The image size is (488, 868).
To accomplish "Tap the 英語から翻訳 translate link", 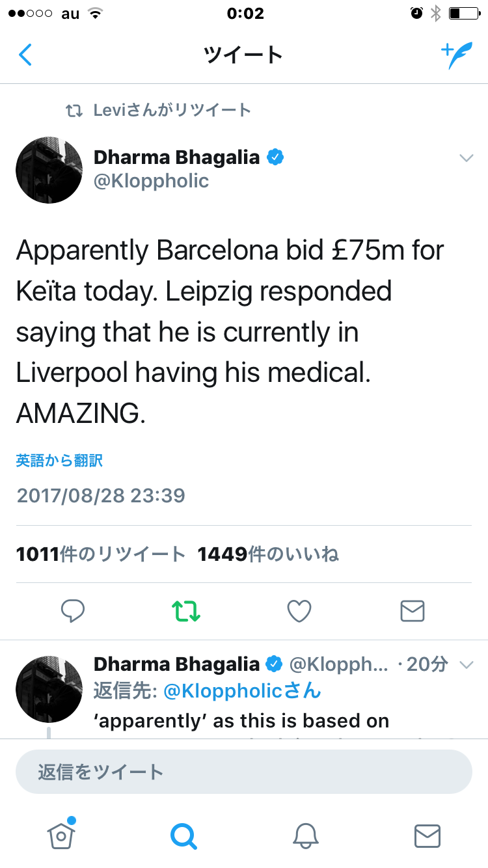I will 59,461.
